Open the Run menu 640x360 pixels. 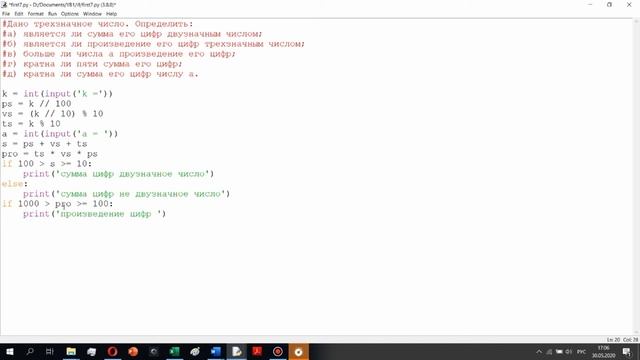click(x=52, y=14)
